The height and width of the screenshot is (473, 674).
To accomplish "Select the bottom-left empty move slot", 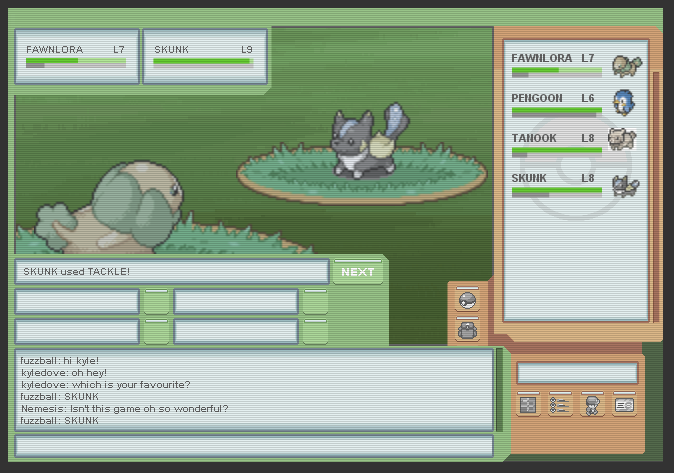I will click(x=77, y=331).
